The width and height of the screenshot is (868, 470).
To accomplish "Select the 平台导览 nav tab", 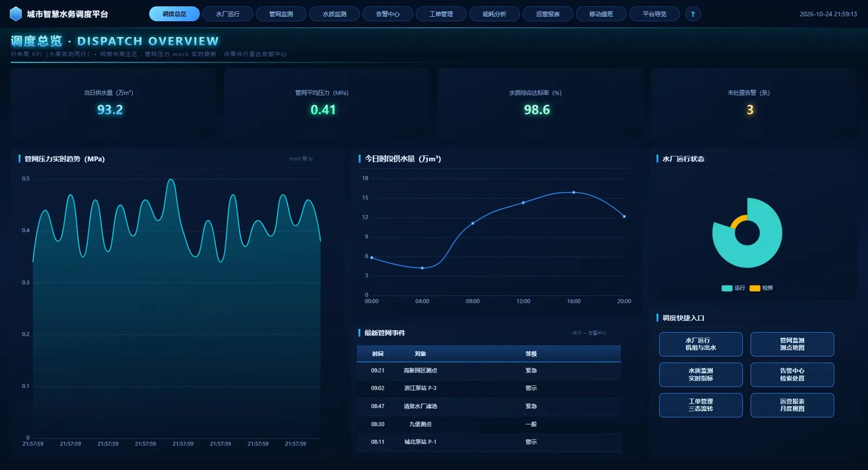I will pos(654,14).
